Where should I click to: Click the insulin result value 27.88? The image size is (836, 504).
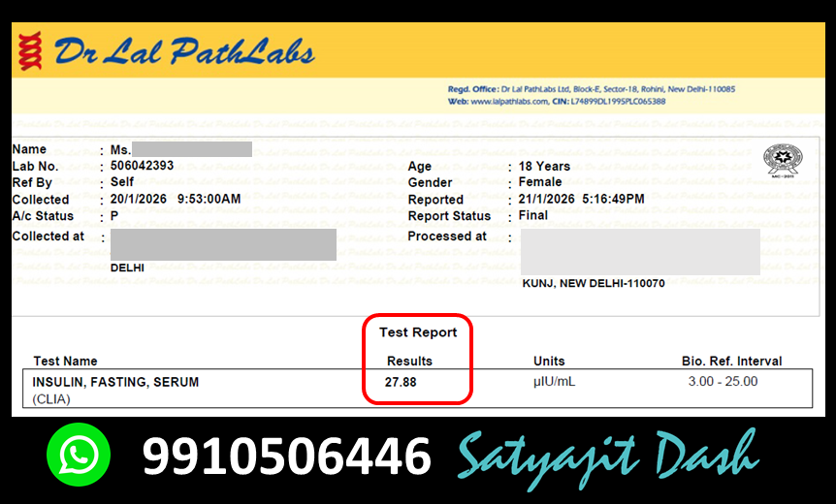tap(401, 382)
